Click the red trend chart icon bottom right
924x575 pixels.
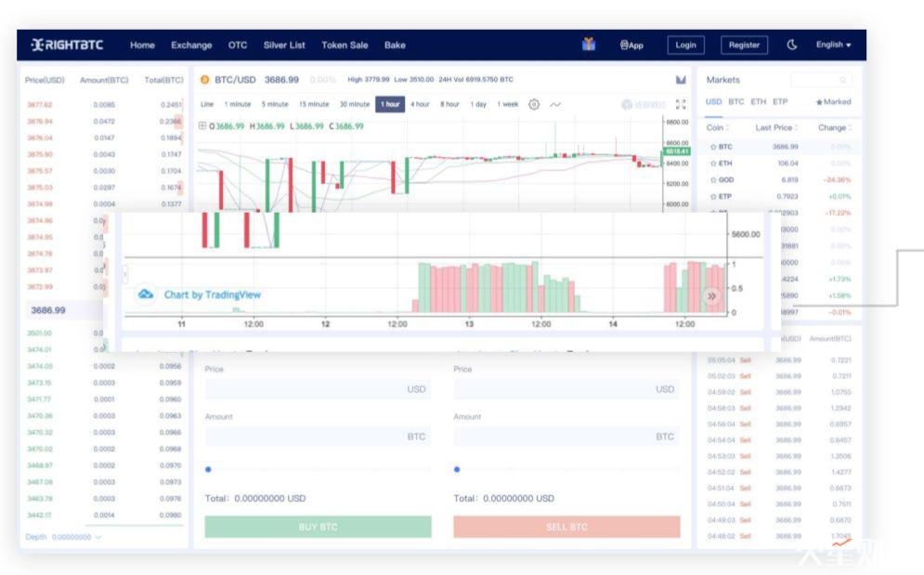pos(841,542)
